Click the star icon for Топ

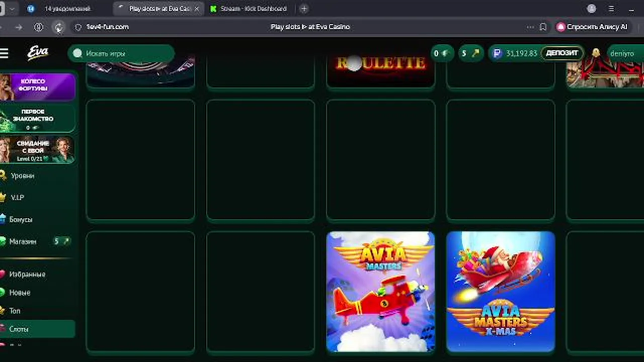point(3,311)
